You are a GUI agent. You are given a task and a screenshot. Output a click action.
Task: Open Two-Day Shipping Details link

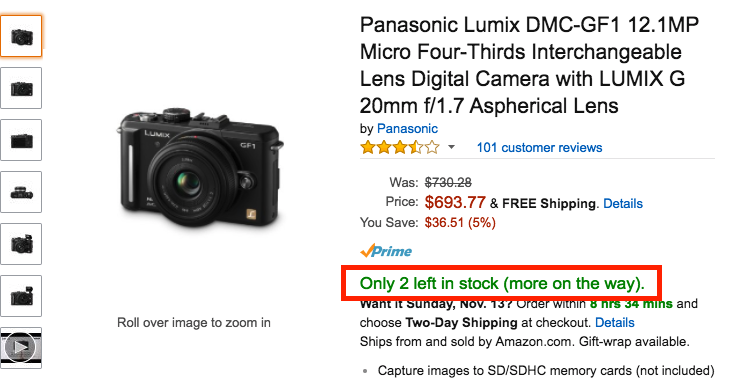(615, 323)
